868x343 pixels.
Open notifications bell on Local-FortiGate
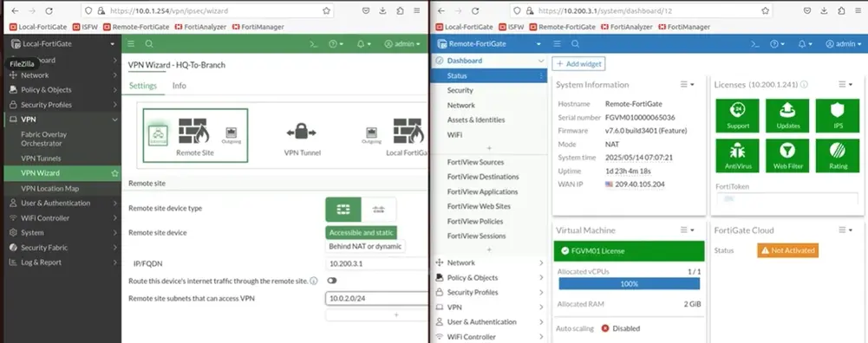363,43
